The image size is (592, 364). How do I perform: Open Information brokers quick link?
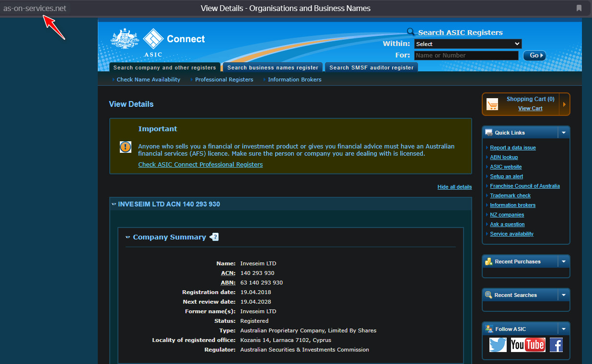coord(512,205)
